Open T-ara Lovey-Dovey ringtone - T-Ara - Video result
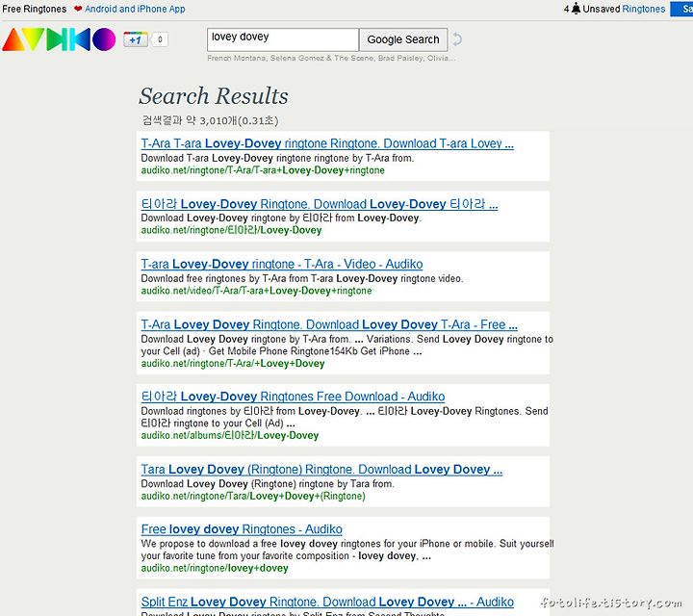 pos(281,265)
